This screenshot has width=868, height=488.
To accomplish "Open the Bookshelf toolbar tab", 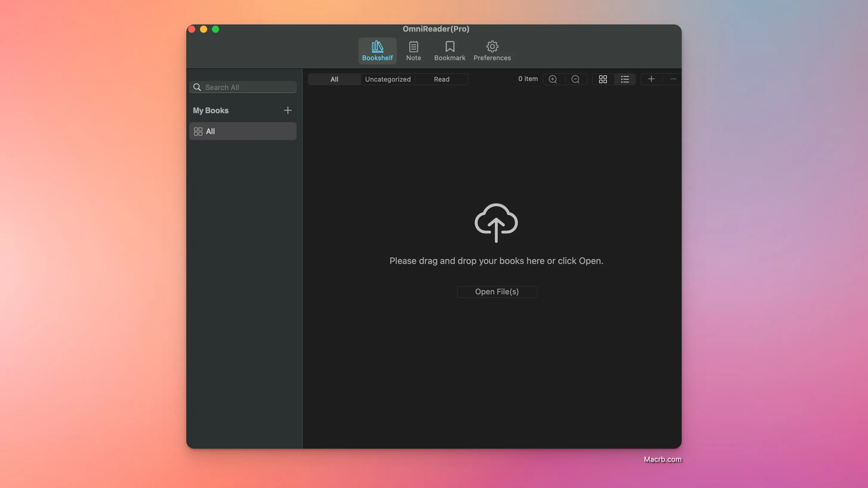I will point(377,51).
